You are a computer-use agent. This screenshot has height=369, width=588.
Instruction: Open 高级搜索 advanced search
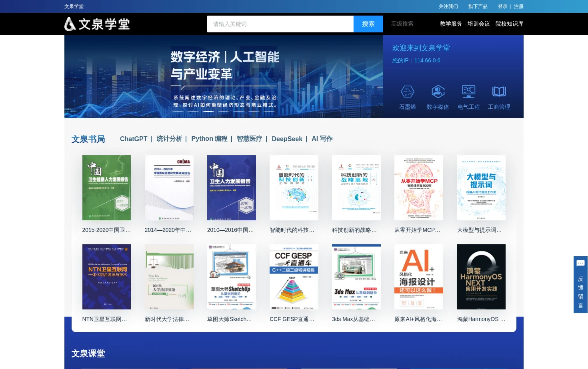pos(402,24)
